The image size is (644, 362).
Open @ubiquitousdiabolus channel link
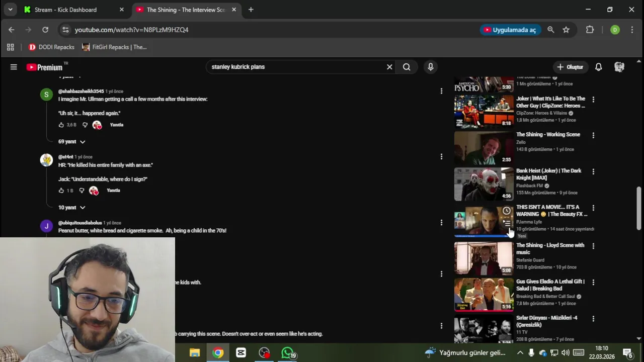coord(80,223)
